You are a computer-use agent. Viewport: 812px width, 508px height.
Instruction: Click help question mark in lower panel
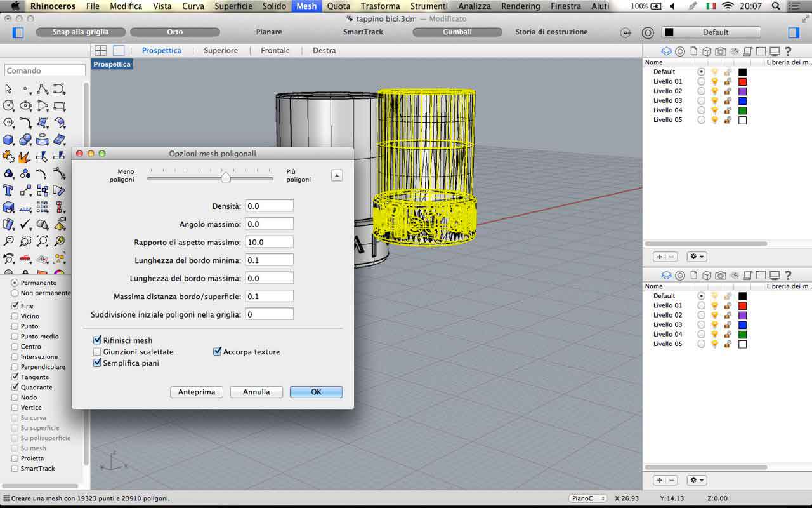coord(789,276)
